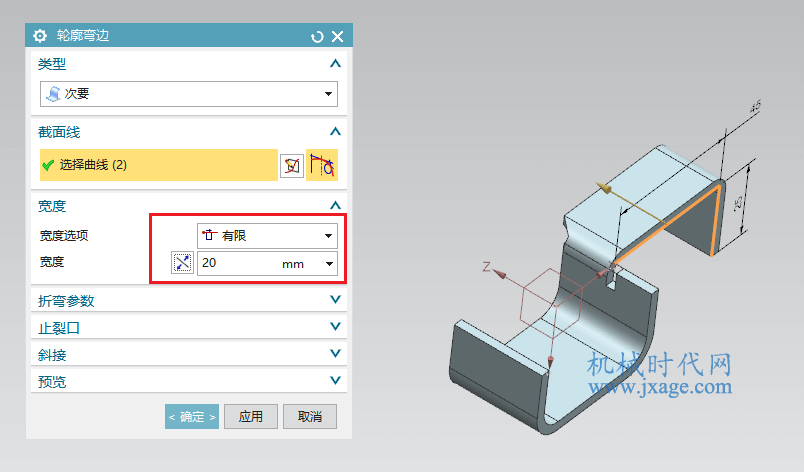Expand the 止裂口 section

pyautogui.click(x=189, y=327)
